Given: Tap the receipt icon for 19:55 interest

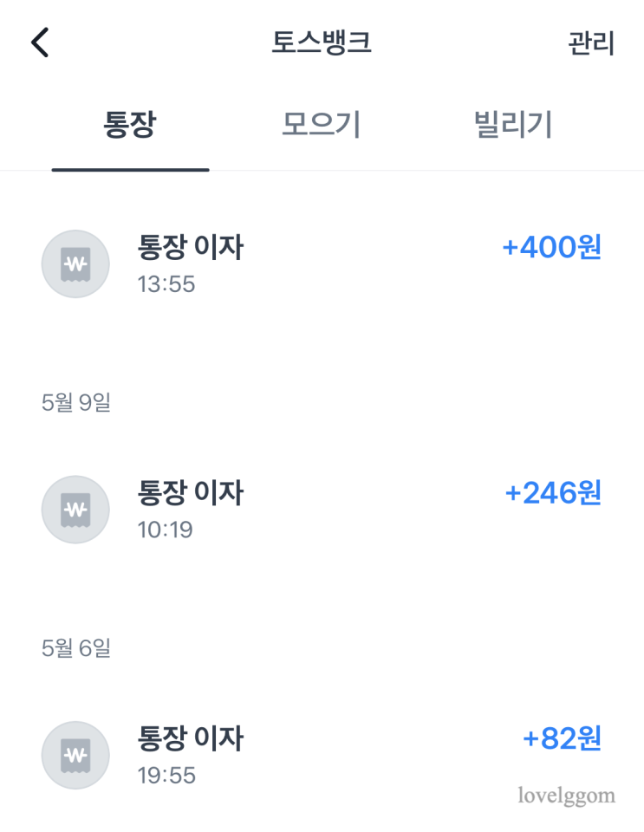Looking at the screenshot, I should click(75, 756).
